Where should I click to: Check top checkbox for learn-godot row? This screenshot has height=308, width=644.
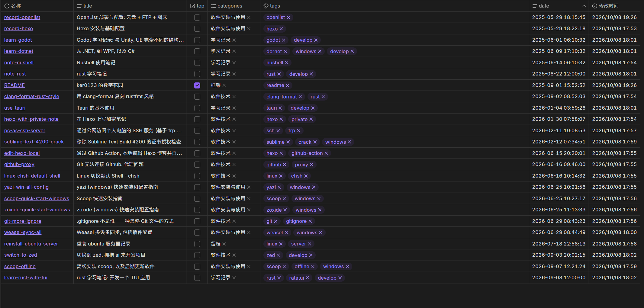(197, 40)
